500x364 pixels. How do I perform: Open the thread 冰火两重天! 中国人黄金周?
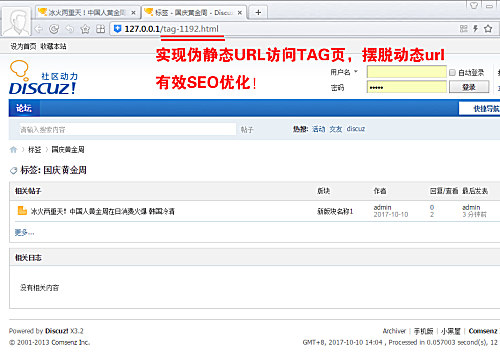(103, 211)
